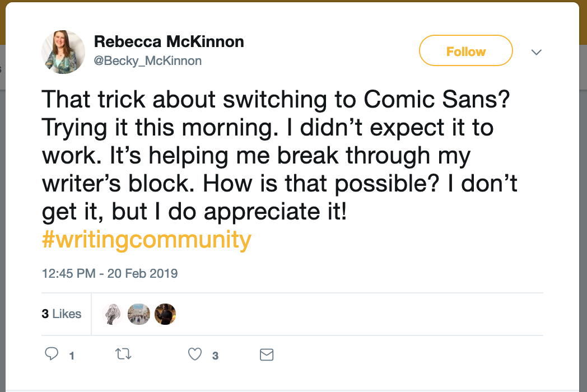This screenshot has height=392, width=587.
Task: Click the like count number 3
Action: (215, 356)
